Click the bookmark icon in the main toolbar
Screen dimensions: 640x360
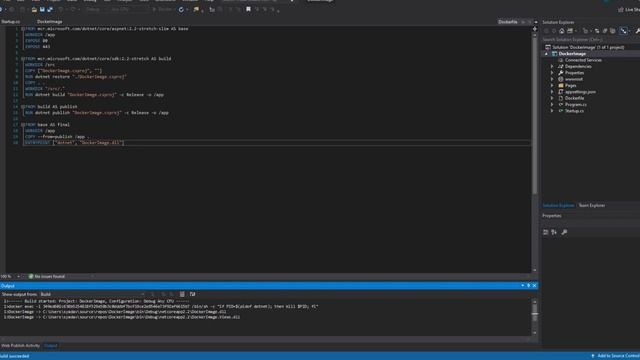[x=248, y=9]
